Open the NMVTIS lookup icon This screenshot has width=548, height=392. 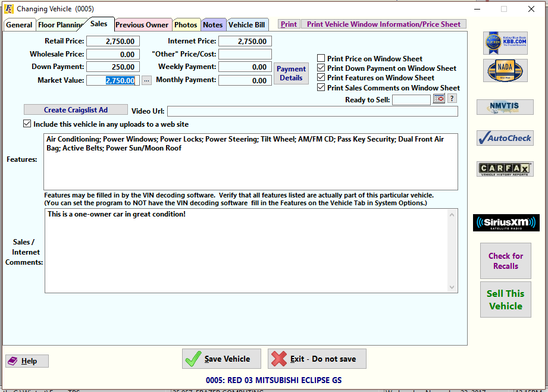coord(505,107)
